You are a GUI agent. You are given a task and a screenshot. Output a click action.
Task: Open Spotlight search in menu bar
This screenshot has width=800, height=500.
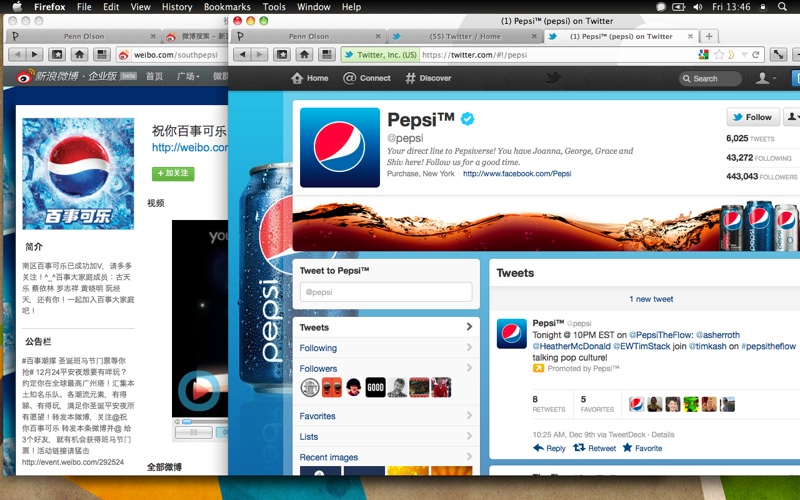[x=782, y=7]
